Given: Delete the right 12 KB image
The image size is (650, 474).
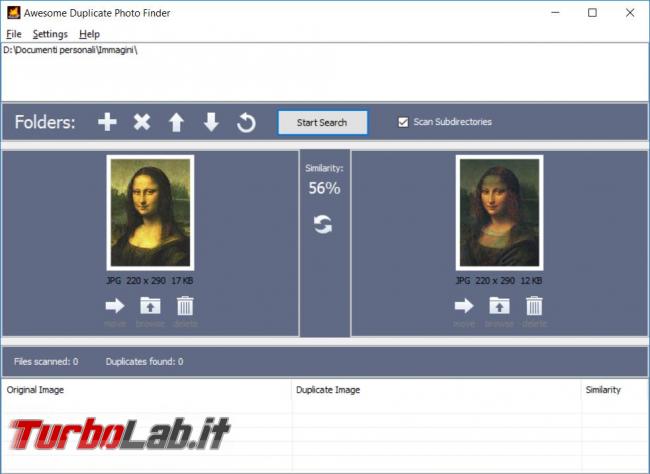Looking at the screenshot, I should point(534,306).
